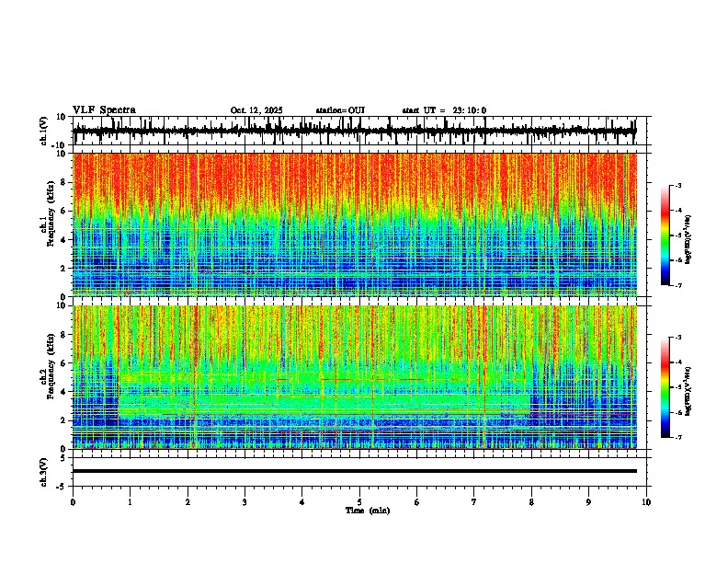The image size is (728, 563).
Task: Click the "8" kHz tick on ch.1 frequency axis
Action: click(x=64, y=182)
